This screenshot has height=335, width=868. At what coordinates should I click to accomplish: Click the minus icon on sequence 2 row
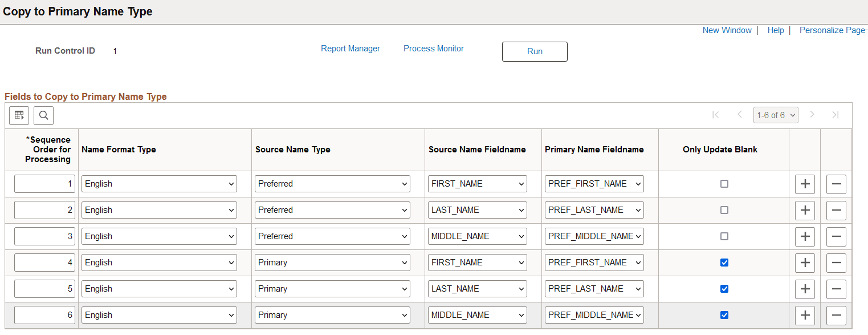click(x=836, y=210)
